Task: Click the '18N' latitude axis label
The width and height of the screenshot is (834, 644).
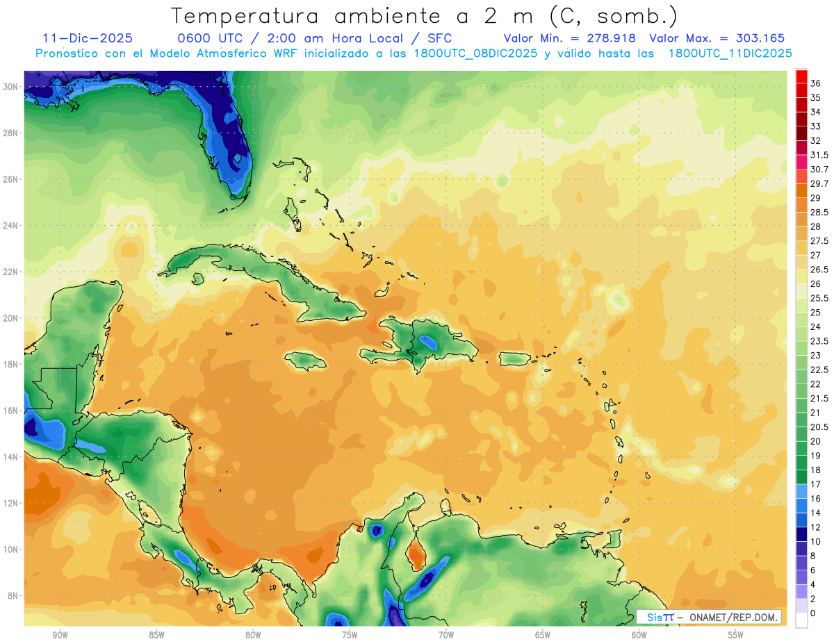Action: 12,364
